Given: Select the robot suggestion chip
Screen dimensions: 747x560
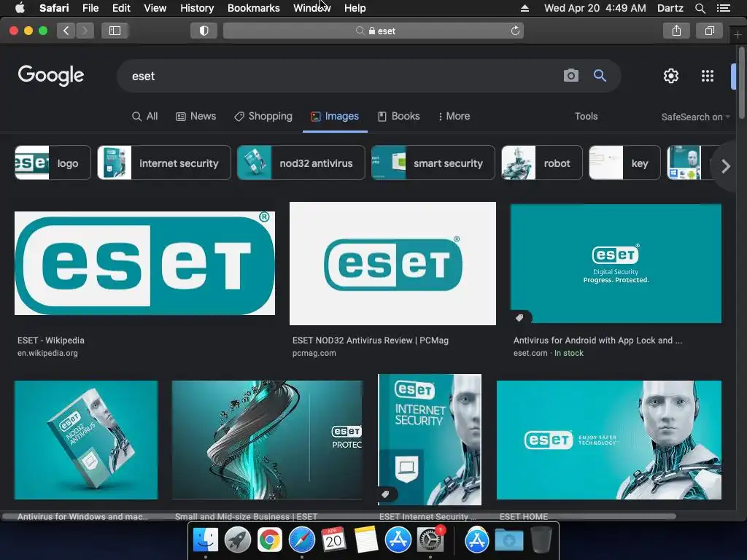Looking at the screenshot, I should [542, 163].
